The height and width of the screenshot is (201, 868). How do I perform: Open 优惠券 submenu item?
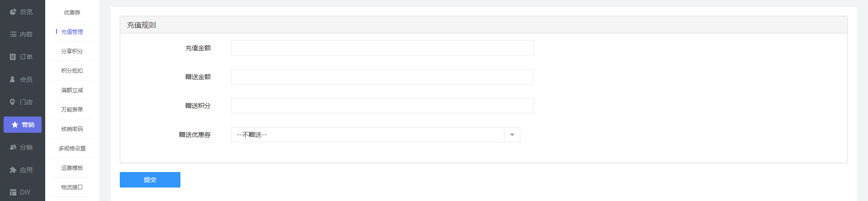pos(72,13)
